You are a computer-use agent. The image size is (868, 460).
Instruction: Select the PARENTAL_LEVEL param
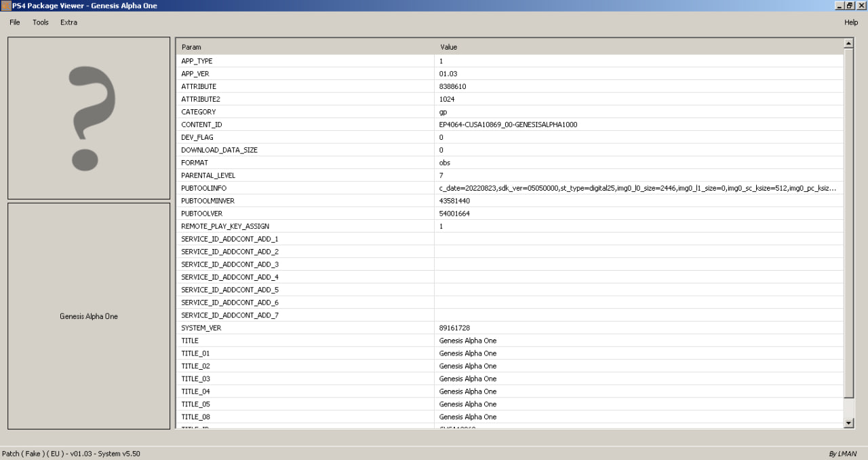[305, 175]
